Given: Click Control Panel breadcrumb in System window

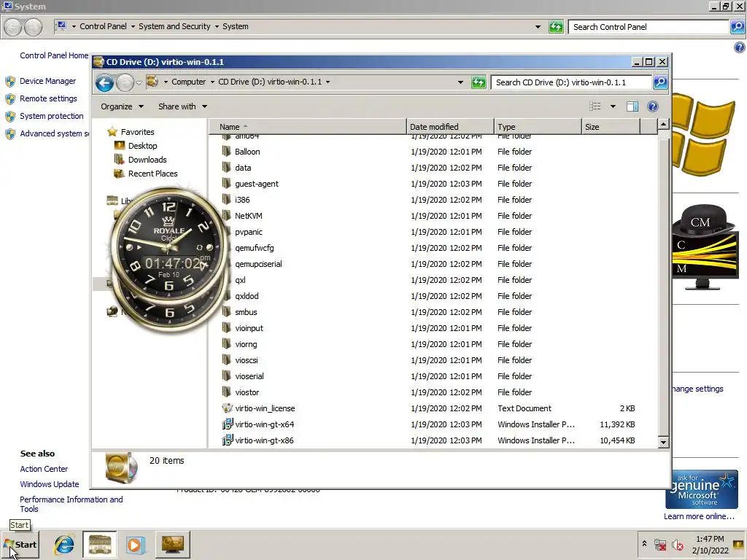Looking at the screenshot, I should pos(103,26).
